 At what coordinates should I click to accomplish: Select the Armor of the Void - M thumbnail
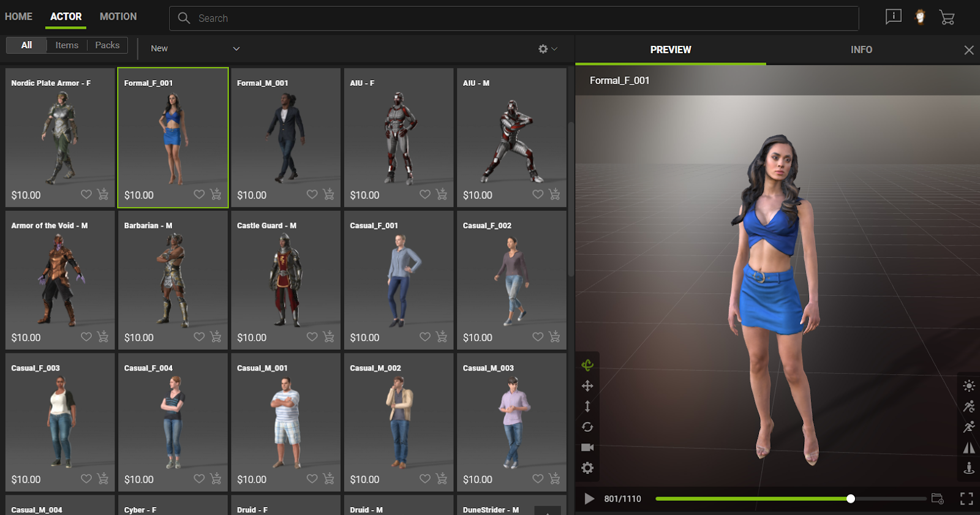60,280
